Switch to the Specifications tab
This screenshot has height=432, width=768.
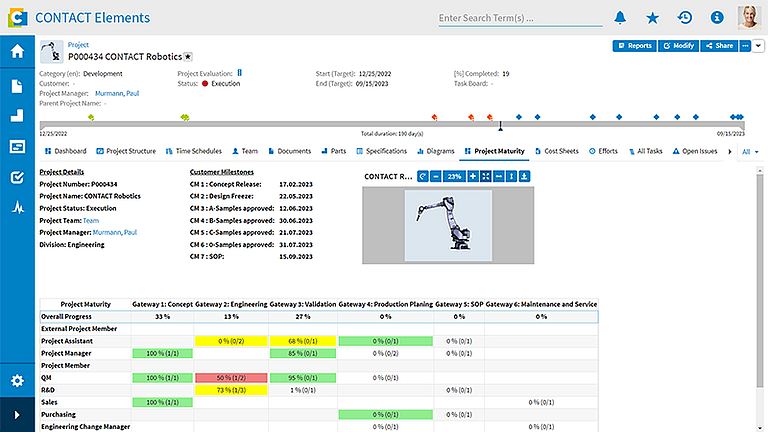coord(382,151)
